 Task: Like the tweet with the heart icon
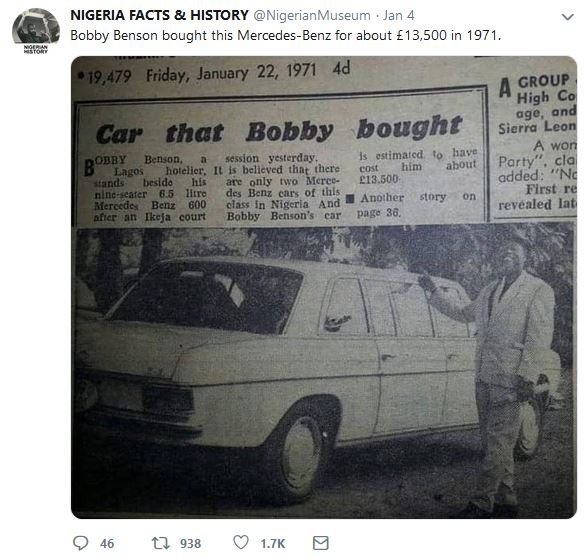click(241, 542)
